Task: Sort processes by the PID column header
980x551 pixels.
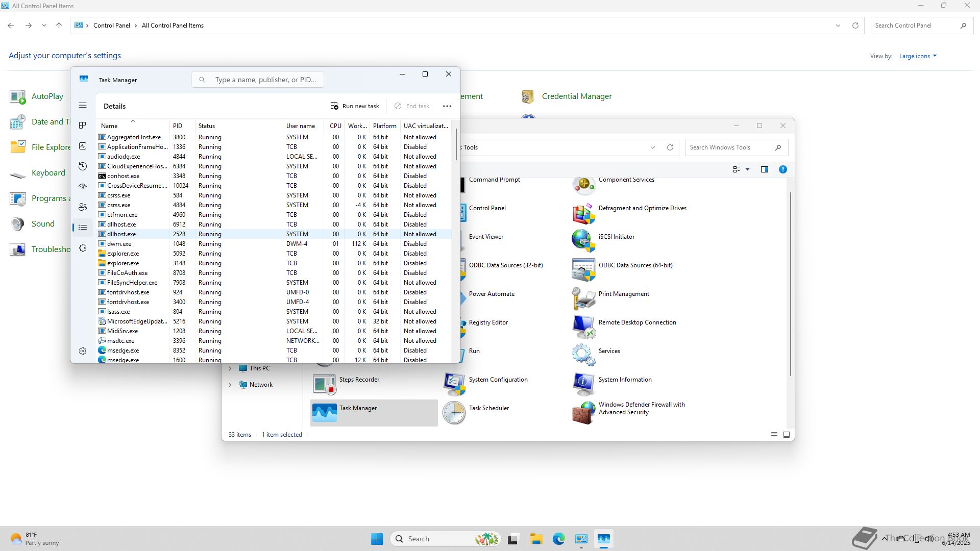Action: tap(178, 126)
